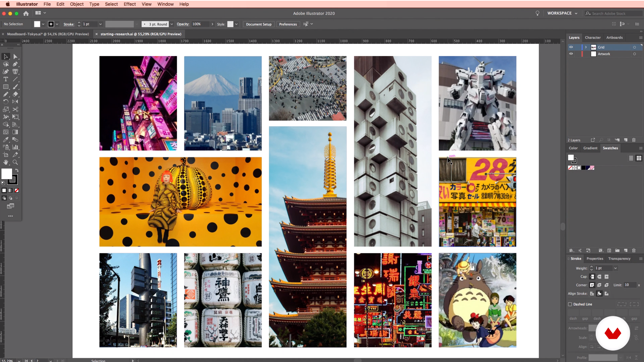This screenshot has width=644, height=362.
Task: Pick the Rectangle tool in toolbar
Action: click(x=6, y=87)
